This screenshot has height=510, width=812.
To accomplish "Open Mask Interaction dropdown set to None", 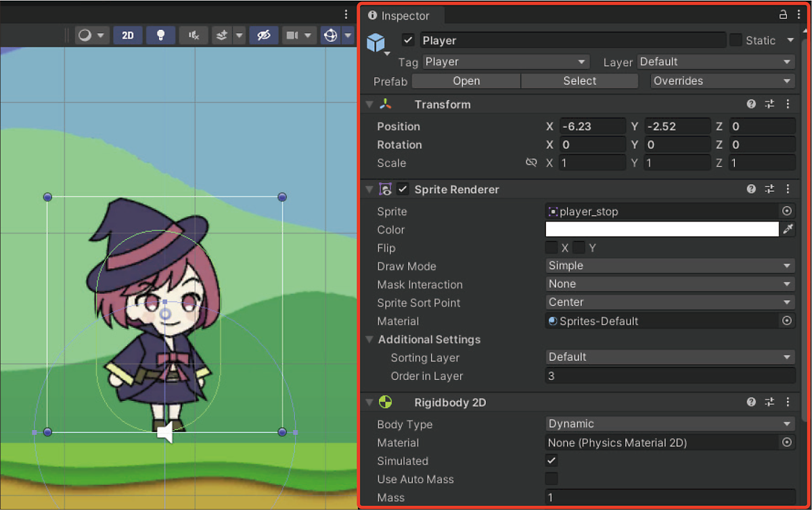I will pos(671,284).
